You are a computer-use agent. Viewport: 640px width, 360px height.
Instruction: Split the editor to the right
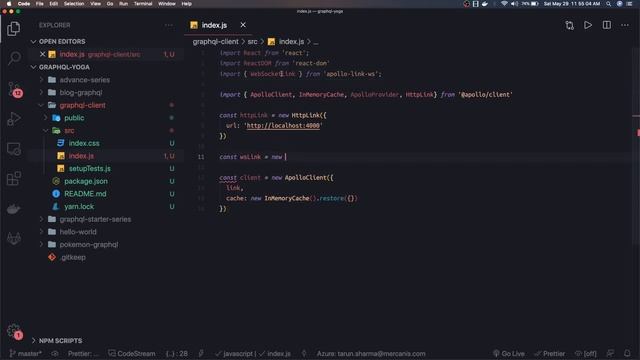(x=607, y=25)
